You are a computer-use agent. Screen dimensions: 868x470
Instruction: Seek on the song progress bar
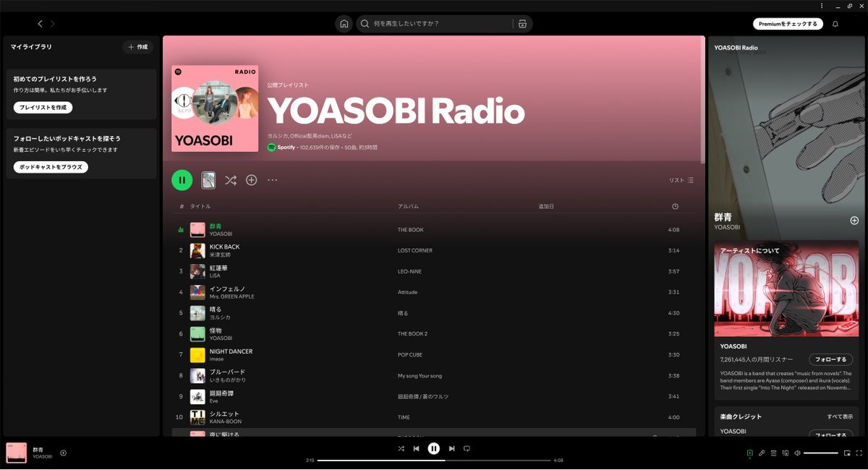coord(434,460)
